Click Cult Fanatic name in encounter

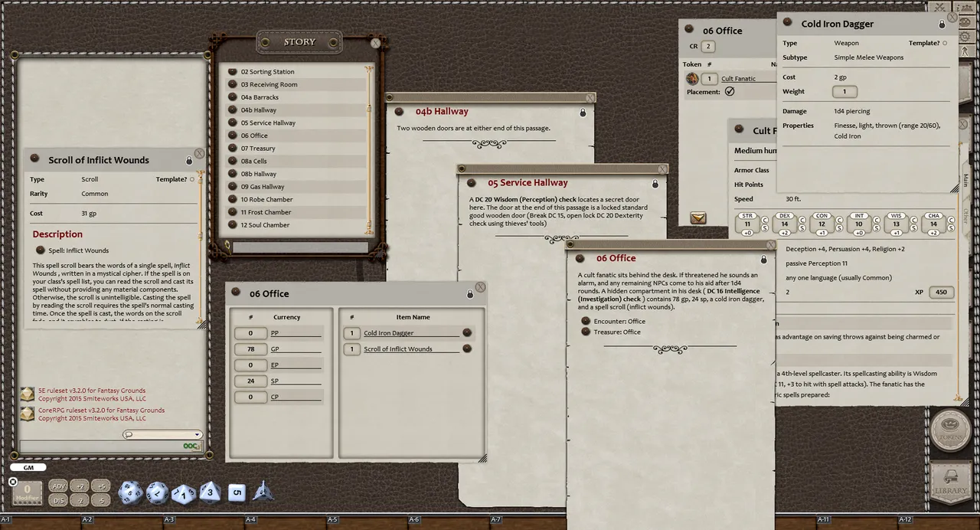(738, 79)
